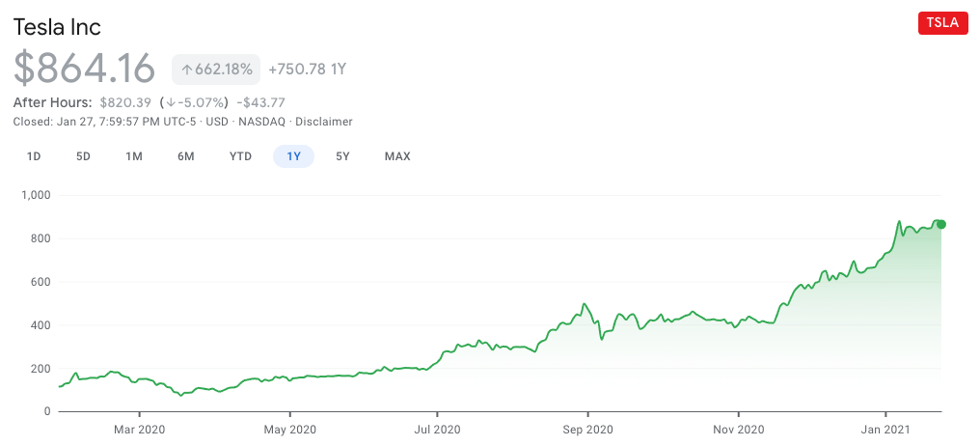Click the 662.18% percent change pill

pyautogui.click(x=216, y=69)
